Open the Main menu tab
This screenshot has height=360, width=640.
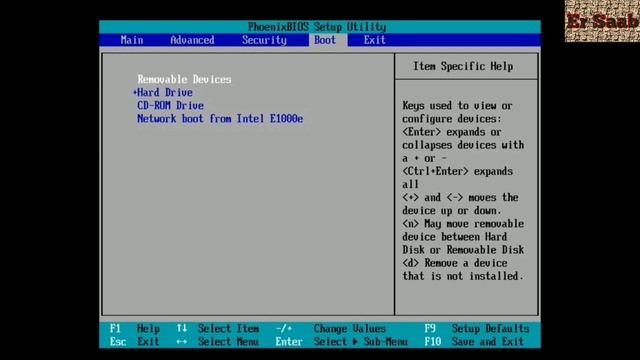pyautogui.click(x=132, y=40)
